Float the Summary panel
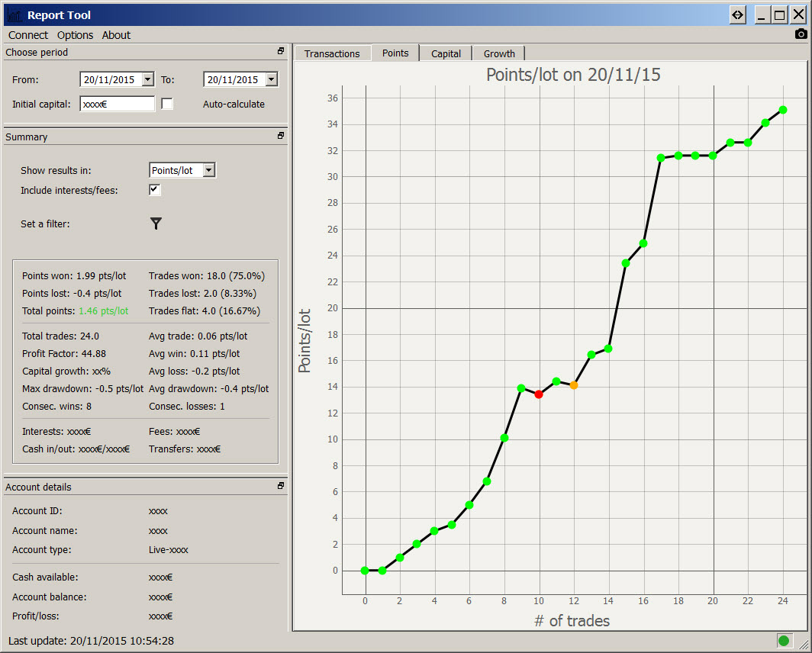Image resolution: width=812 pixels, height=653 pixels. [x=281, y=137]
